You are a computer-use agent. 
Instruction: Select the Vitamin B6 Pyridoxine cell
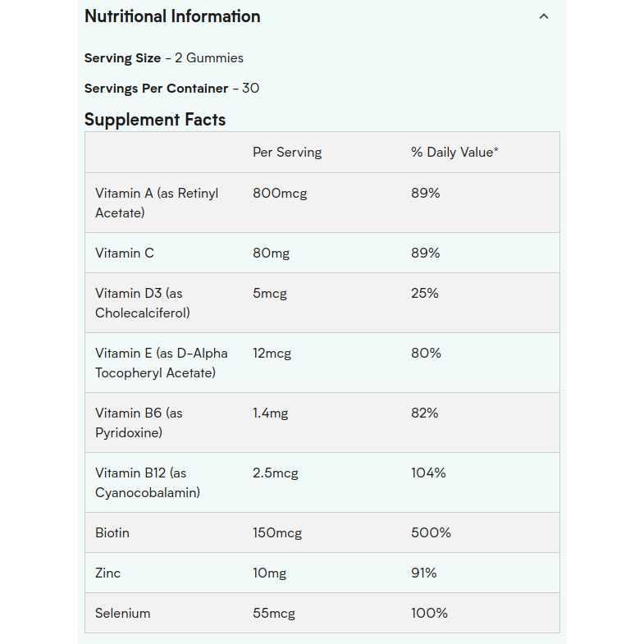[139, 422]
